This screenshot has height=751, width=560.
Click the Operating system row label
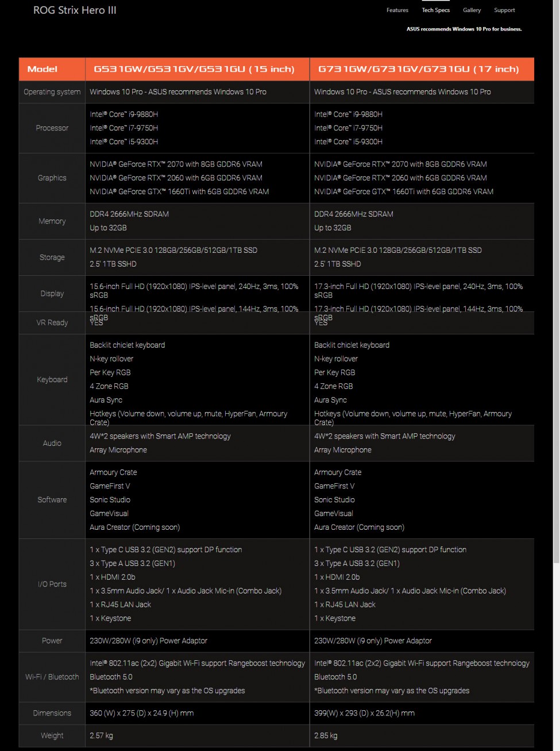pos(52,92)
